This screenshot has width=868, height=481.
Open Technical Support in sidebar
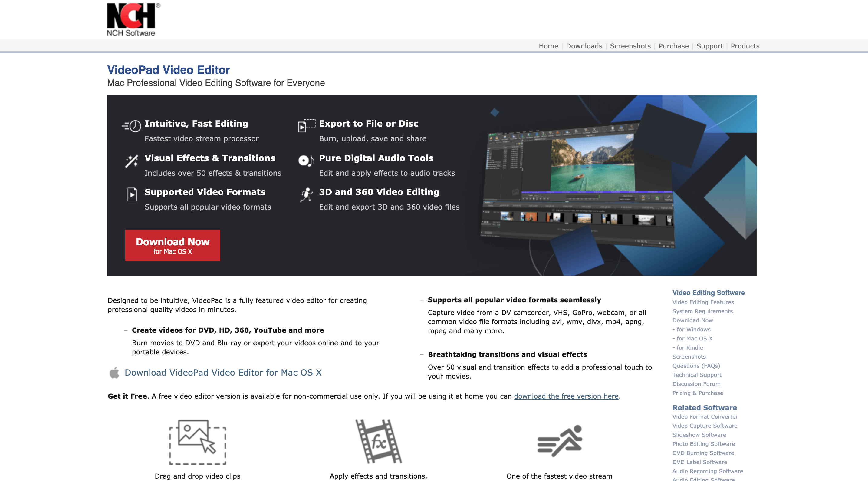point(697,375)
